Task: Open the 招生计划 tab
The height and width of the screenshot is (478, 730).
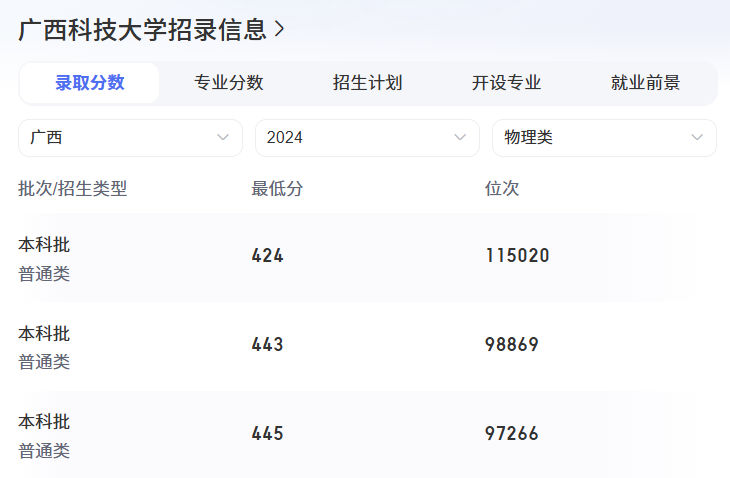Action: (368, 83)
